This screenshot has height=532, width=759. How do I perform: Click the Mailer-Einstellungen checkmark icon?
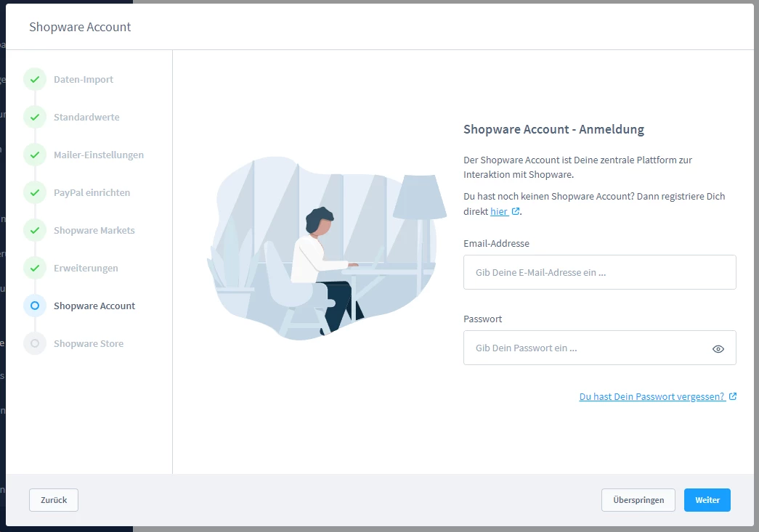[35, 155]
